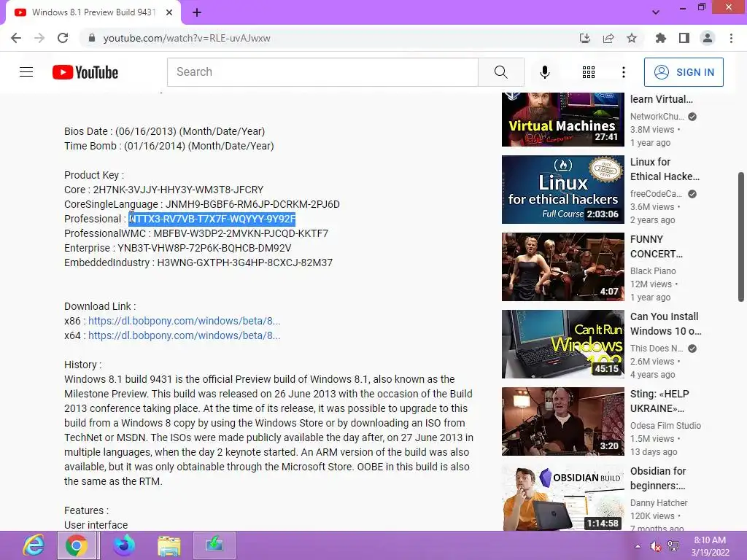The image size is (747, 560).
Task: Open the Chrome extensions puzzle icon
Action: 660,38
